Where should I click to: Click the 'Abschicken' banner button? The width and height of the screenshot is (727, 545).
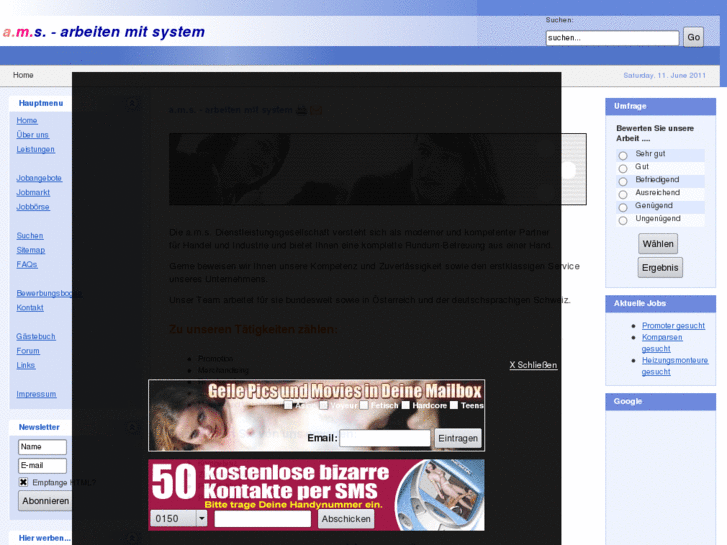[346, 519]
